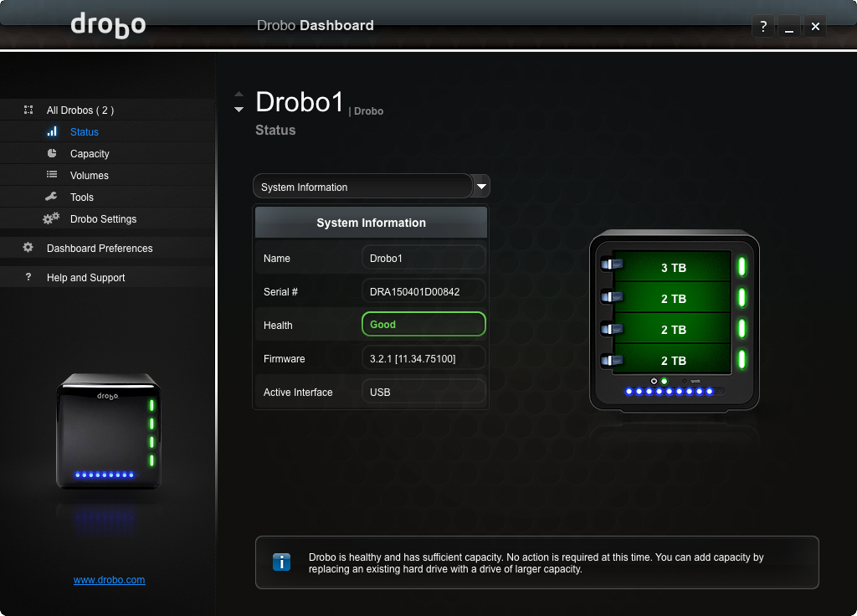Image resolution: width=857 pixels, height=616 pixels.
Task: Click the Status bar-chart icon in sidebar
Action: (52, 131)
